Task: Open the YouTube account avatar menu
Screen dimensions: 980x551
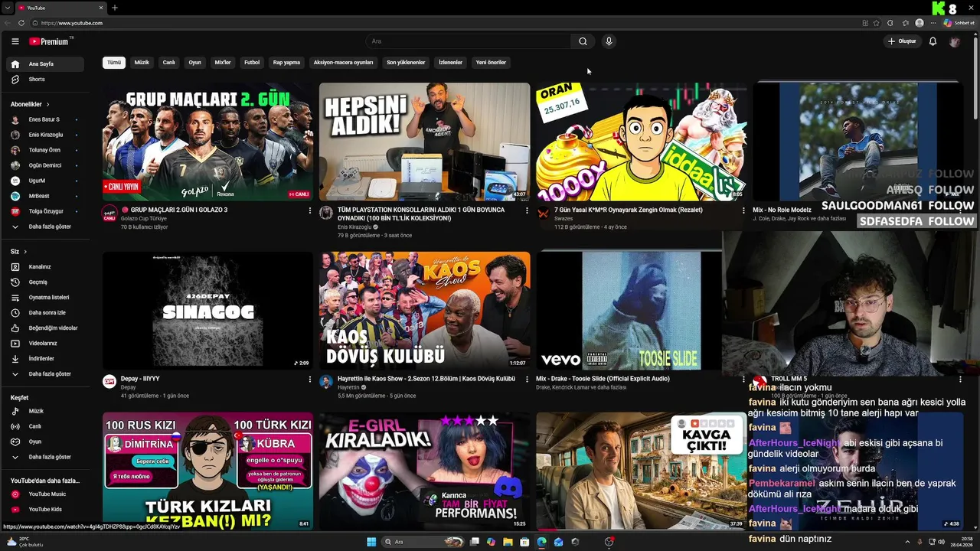Action: [x=954, y=41]
